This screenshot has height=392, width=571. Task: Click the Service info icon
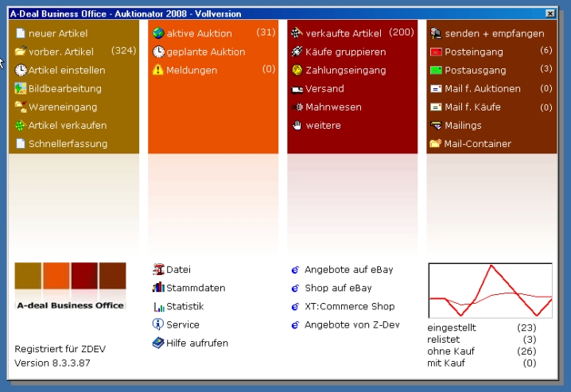[159, 324]
